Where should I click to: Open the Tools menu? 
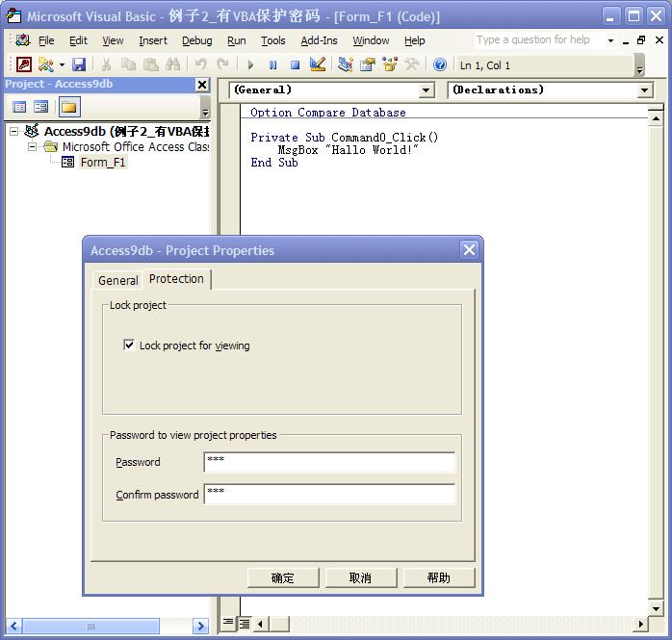[273, 40]
